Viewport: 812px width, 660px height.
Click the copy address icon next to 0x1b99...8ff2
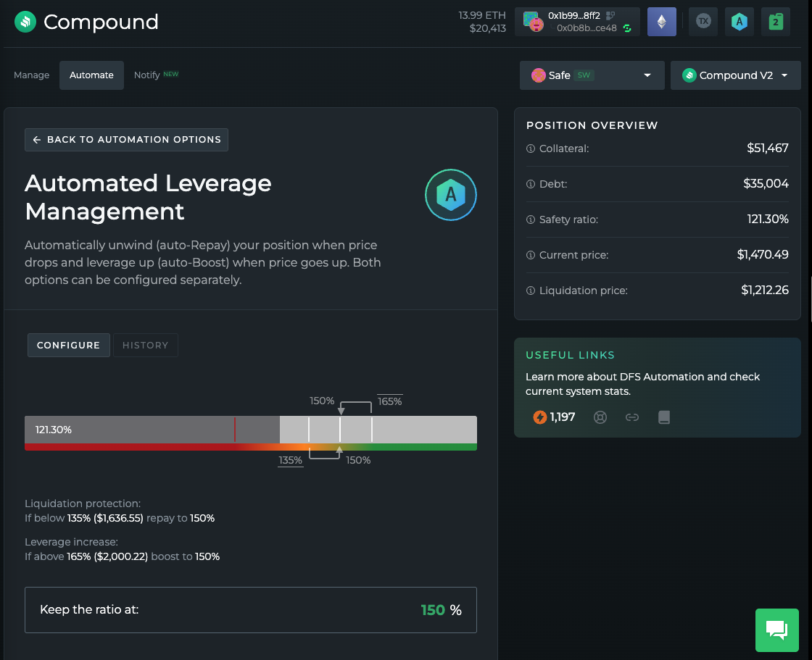pyautogui.click(x=610, y=15)
